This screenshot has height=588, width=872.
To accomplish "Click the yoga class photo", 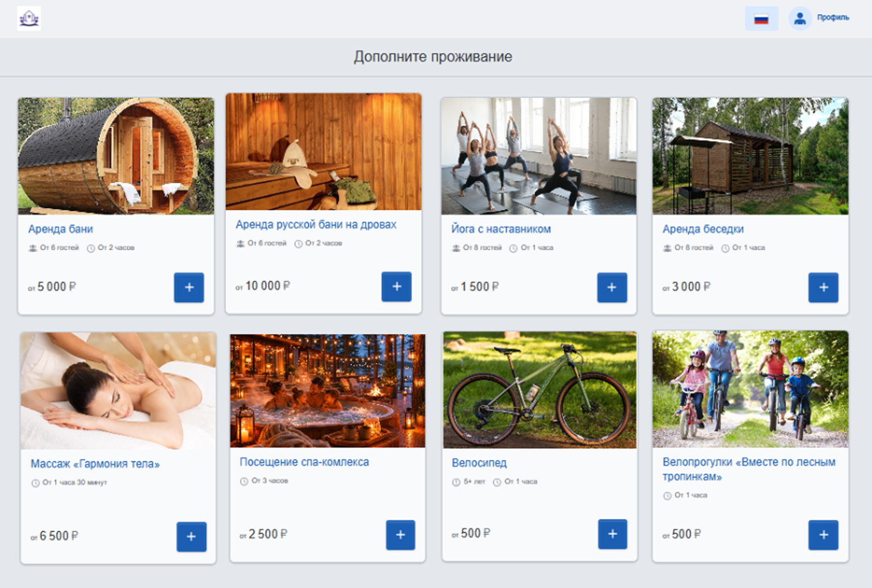I will tap(539, 156).
